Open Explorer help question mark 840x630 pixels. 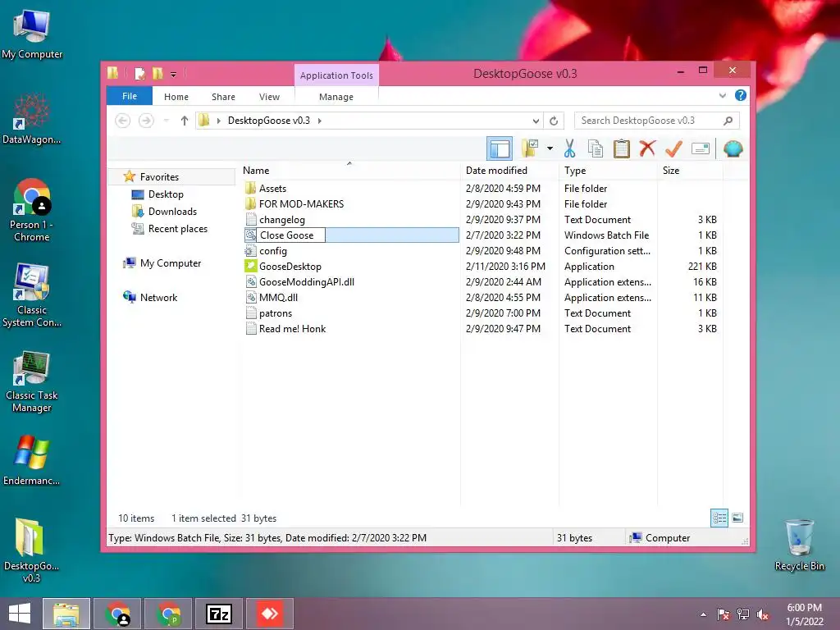point(741,95)
